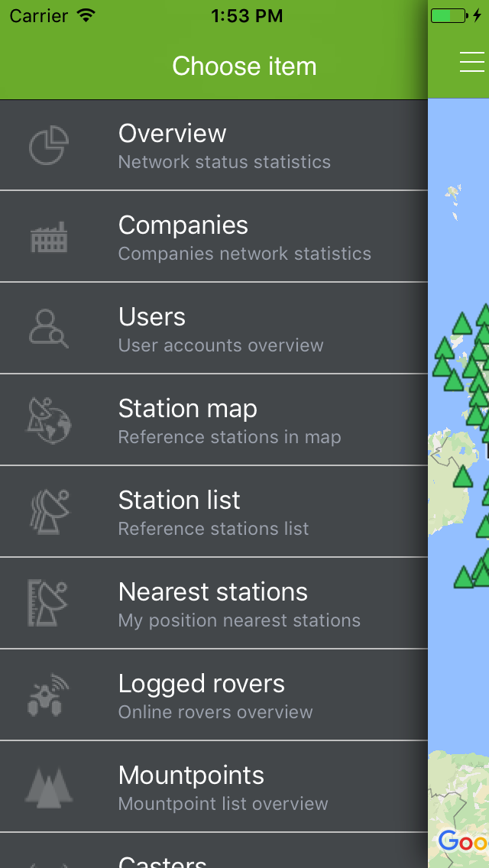The width and height of the screenshot is (489, 868).
Task: Select Mountpoints from the menu
Action: [214, 787]
